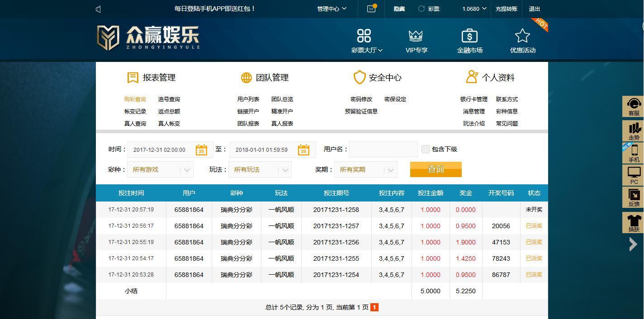Viewport: 644px width, 319px height.
Task: Open the 走势 trend chart icon
Action: (634, 128)
